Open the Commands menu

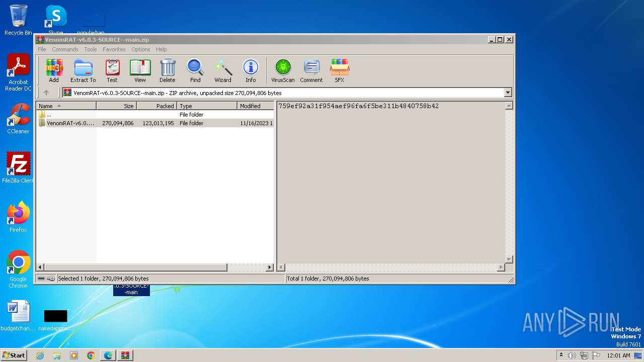65,49
